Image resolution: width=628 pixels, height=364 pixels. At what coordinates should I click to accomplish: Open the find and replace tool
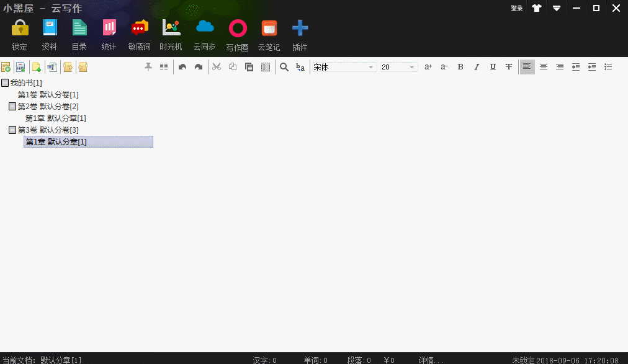(300, 67)
